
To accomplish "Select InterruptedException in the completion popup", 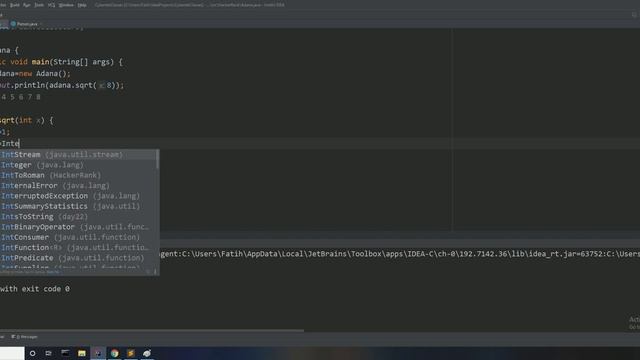I will tap(78, 196).
